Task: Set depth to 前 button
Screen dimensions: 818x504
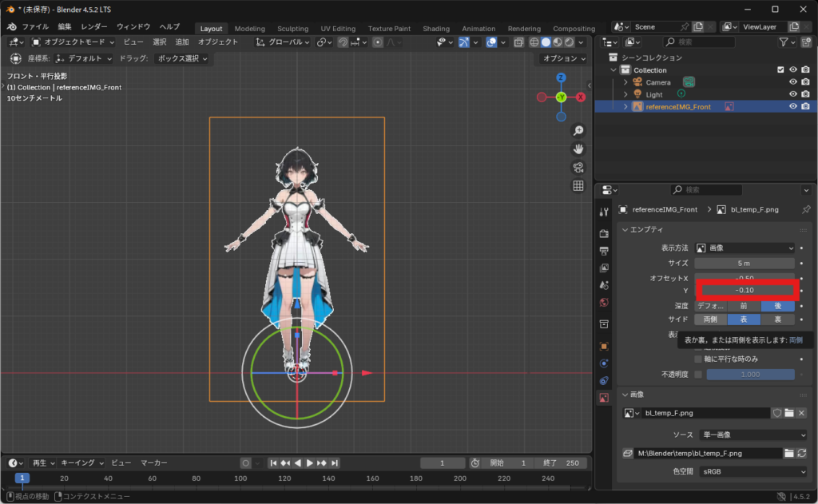Action: click(743, 306)
